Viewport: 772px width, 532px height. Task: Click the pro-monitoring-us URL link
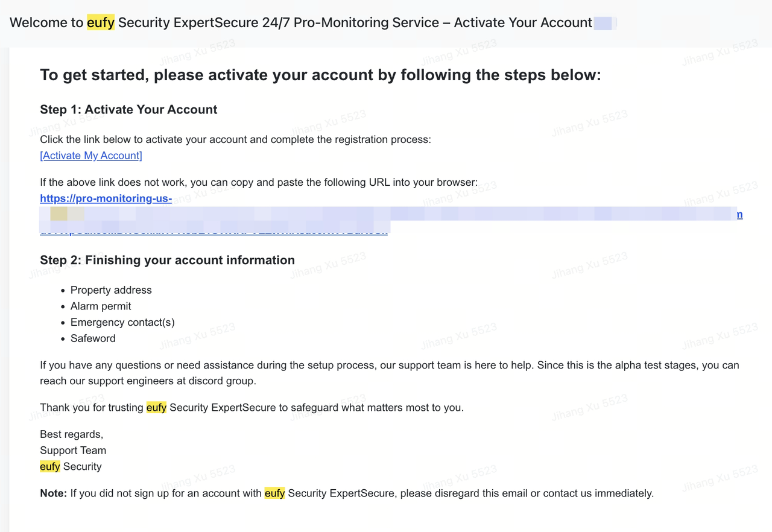point(106,198)
